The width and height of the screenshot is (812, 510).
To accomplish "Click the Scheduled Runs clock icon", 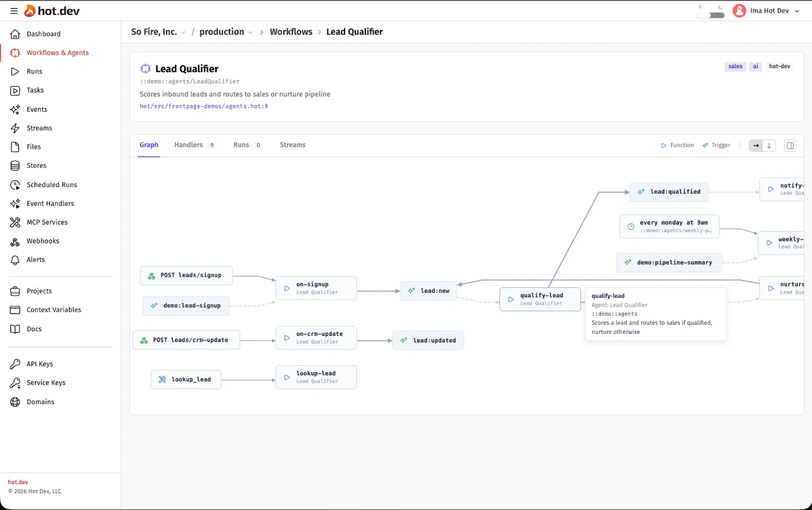I will click(x=15, y=185).
